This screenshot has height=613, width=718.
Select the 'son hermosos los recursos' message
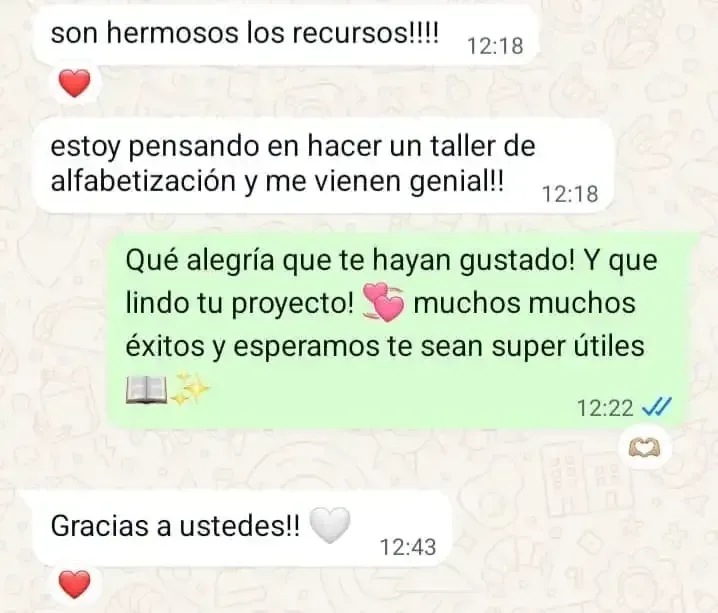[285, 33]
